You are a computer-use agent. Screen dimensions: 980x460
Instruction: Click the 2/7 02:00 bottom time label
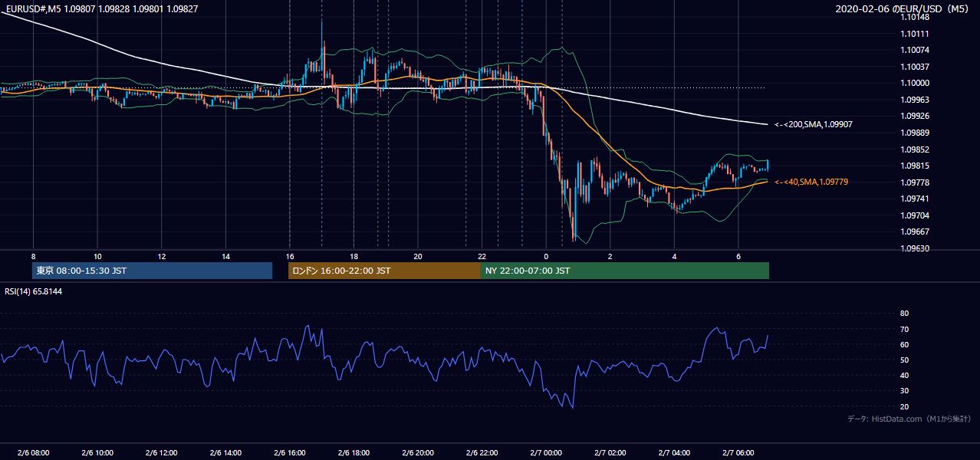[x=610, y=453]
